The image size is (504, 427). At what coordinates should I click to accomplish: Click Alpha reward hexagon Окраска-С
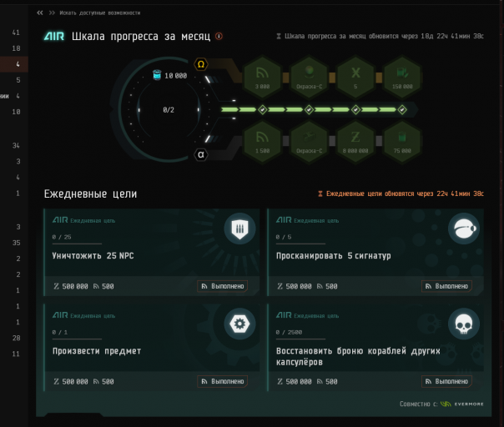coord(309,142)
